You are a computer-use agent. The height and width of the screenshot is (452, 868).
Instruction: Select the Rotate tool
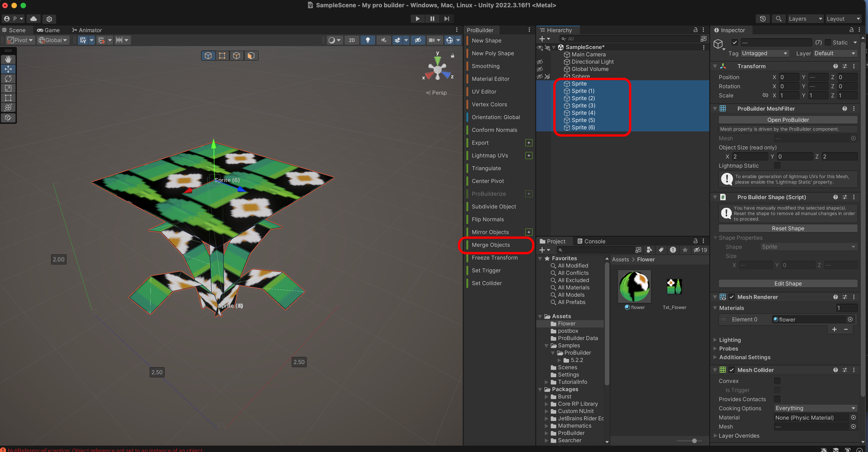[8, 78]
